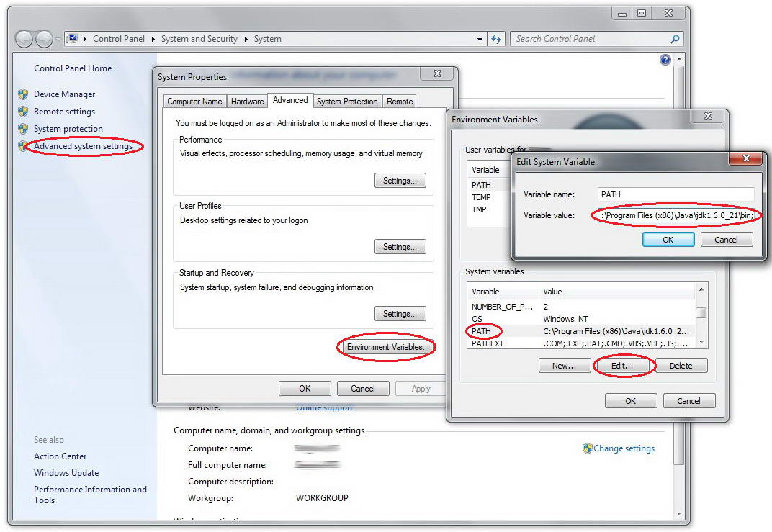Viewport: 772px width, 532px height.
Task: Select NUMBER_OF_P... row in System variables
Action: (581, 307)
